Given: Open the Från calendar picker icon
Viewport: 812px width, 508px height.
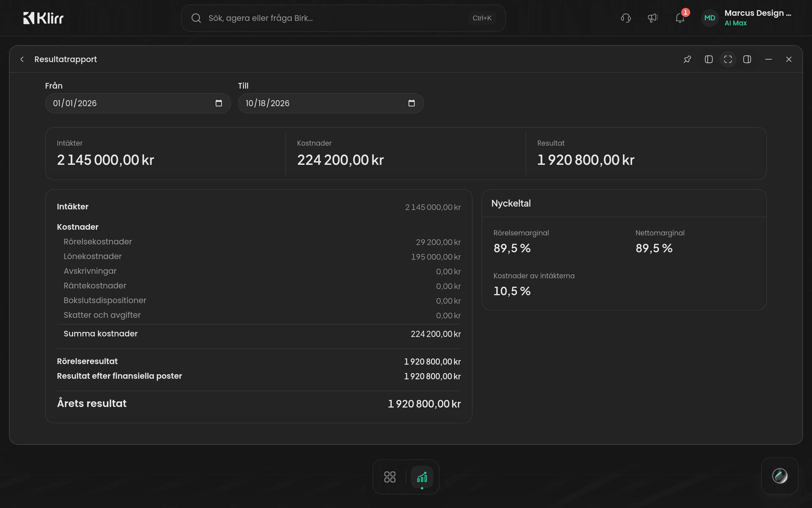Looking at the screenshot, I should click(219, 103).
